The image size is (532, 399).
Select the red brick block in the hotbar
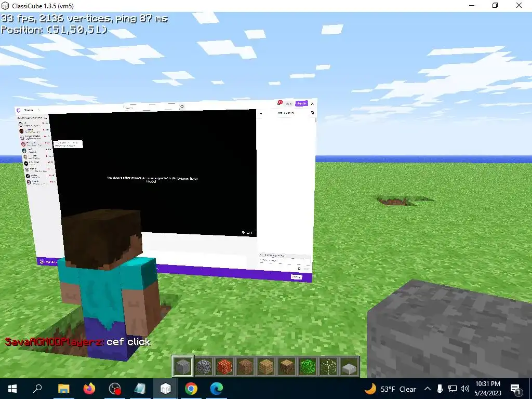point(224,366)
